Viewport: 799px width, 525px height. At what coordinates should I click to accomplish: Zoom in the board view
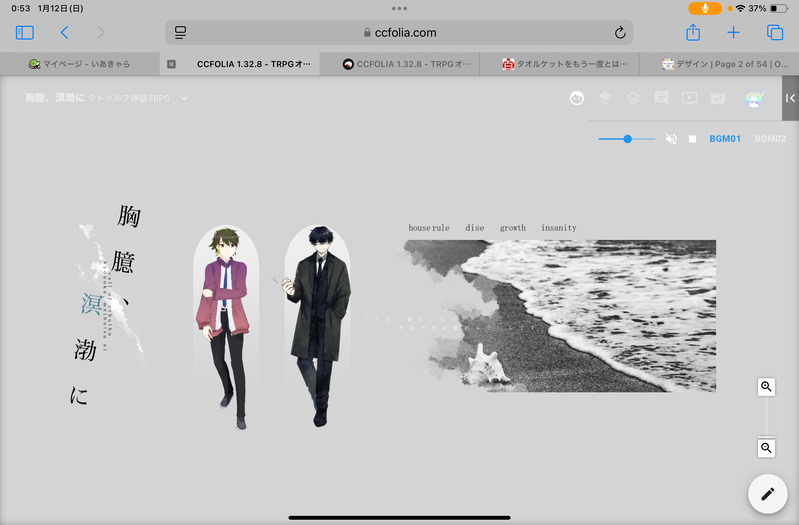point(766,387)
